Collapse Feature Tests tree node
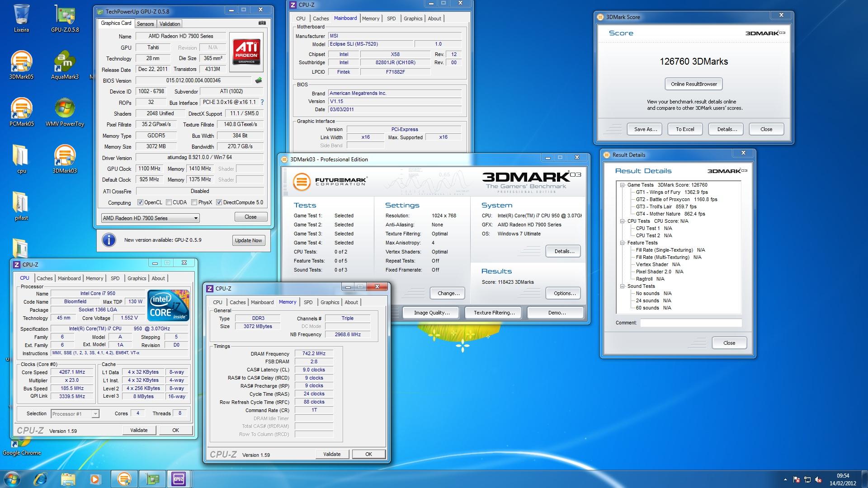The height and width of the screenshot is (488, 868). (622, 243)
